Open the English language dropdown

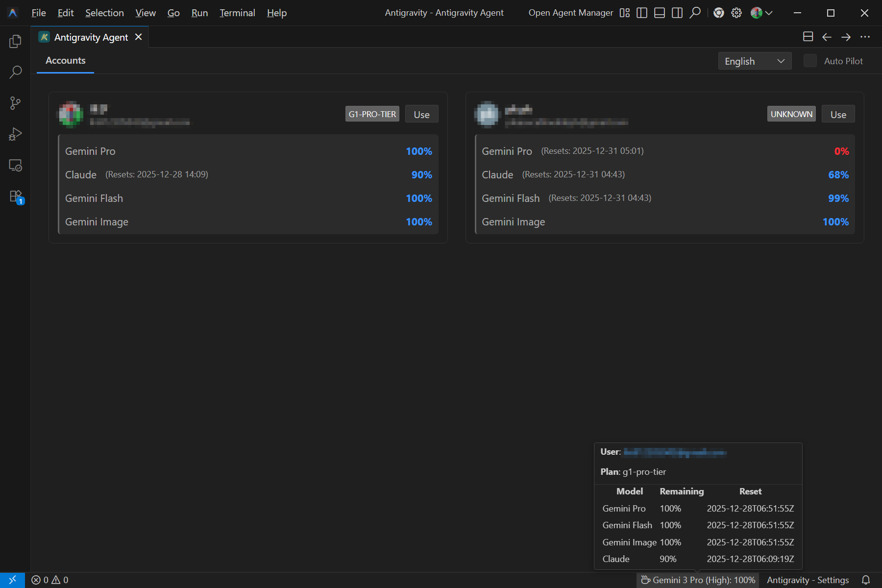coord(755,61)
